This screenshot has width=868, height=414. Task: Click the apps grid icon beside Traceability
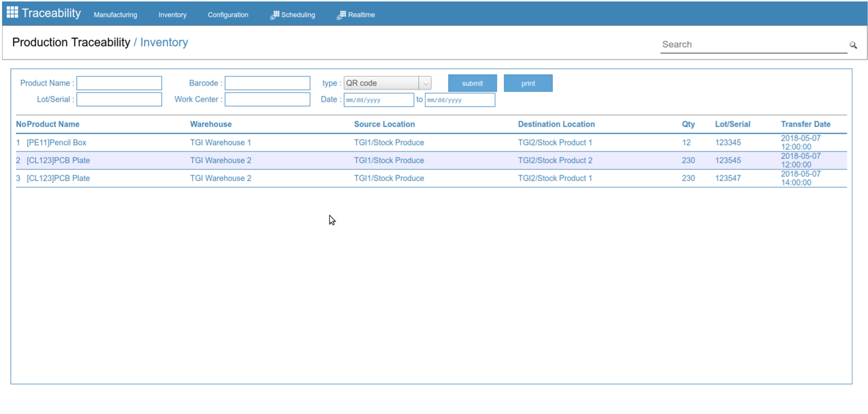[x=12, y=13]
